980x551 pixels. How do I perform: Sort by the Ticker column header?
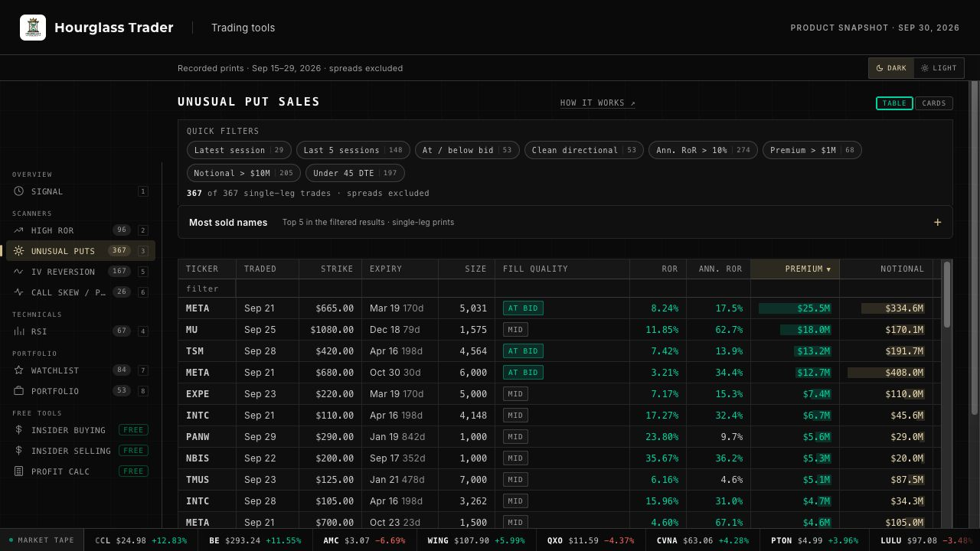pos(207,269)
